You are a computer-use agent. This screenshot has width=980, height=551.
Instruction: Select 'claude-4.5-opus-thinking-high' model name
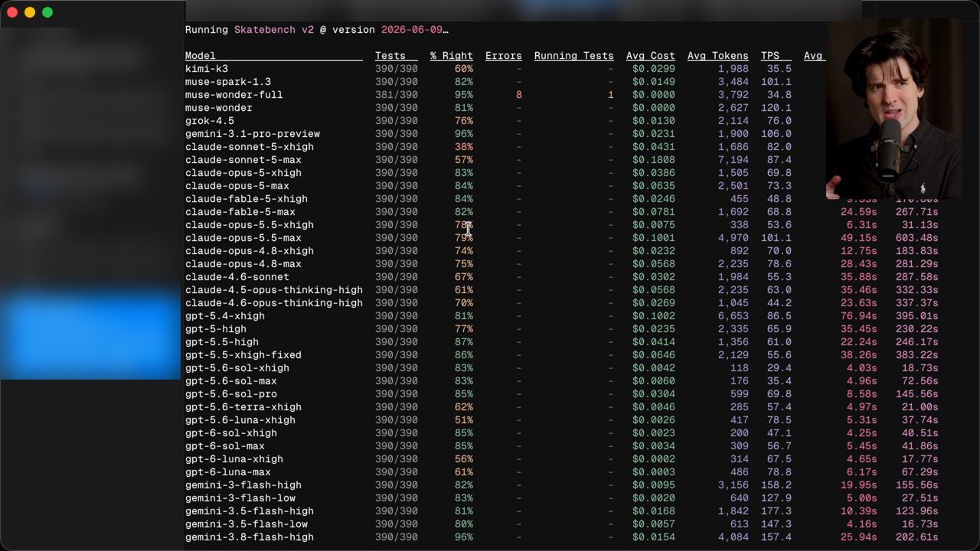pyautogui.click(x=274, y=290)
